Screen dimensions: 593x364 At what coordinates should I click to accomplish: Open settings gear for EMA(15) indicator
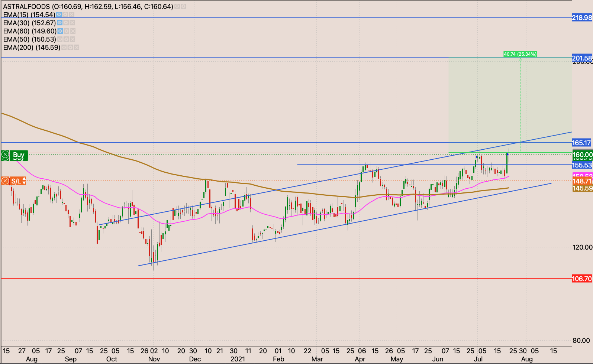click(x=65, y=15)
